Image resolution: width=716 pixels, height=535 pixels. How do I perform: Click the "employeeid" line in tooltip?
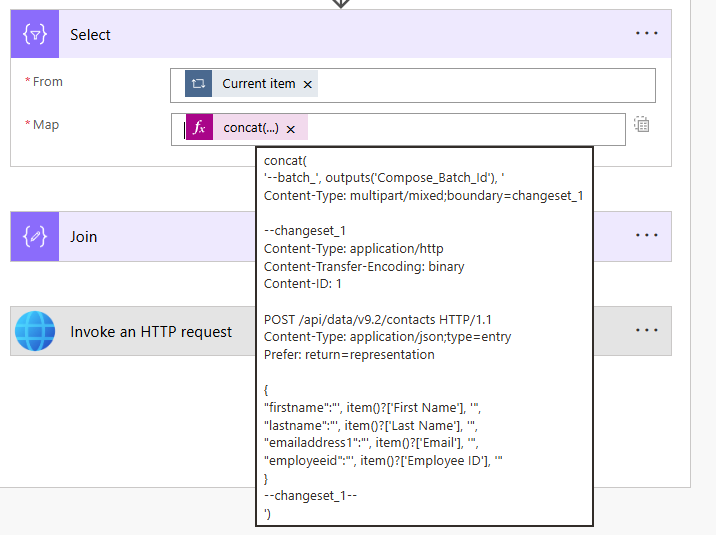coord(383,461)
